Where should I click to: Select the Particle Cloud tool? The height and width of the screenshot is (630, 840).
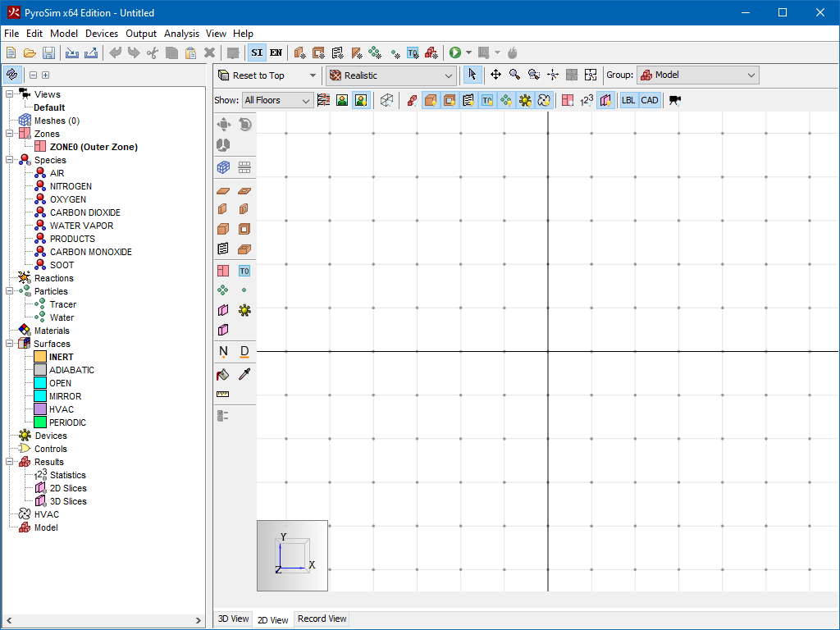[223, 290]
